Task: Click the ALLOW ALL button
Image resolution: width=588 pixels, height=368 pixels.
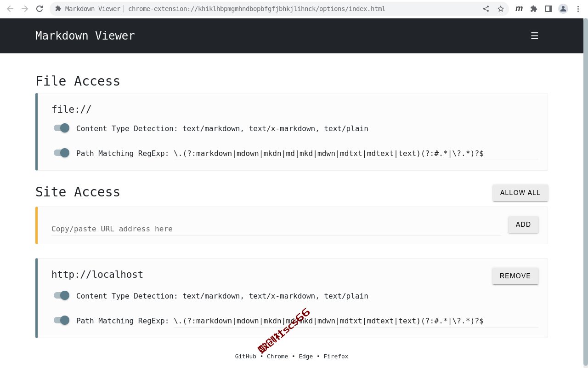Action: tap(520, 193)
